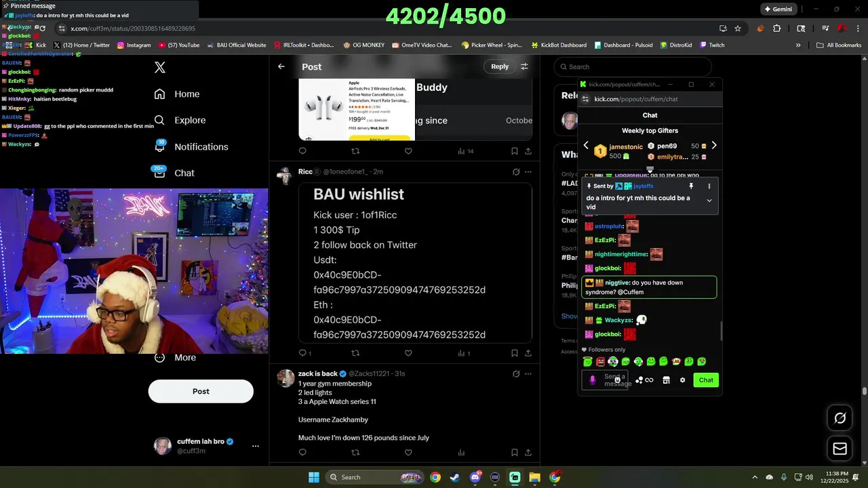Bookmark this page with star icon
The image size is (868, 488).
[x=738, y=28]
